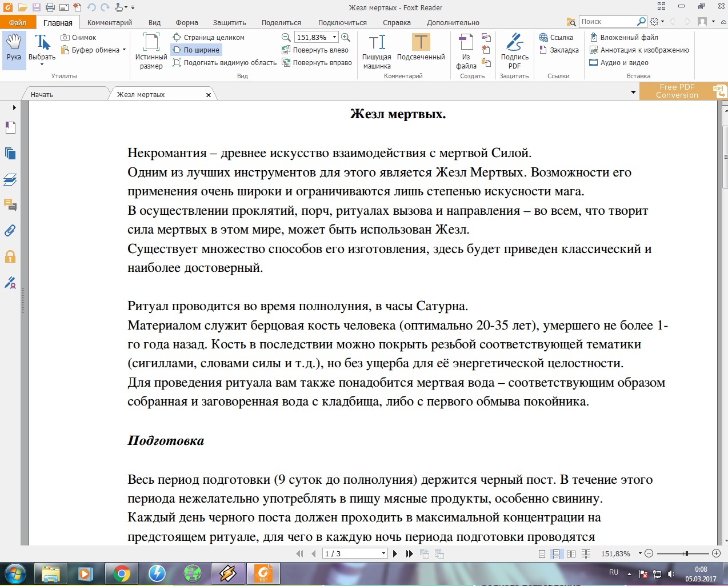The image size is (728, 586).
Task: Open the Форма ribbon tab
Action: (x=187, y=22)
